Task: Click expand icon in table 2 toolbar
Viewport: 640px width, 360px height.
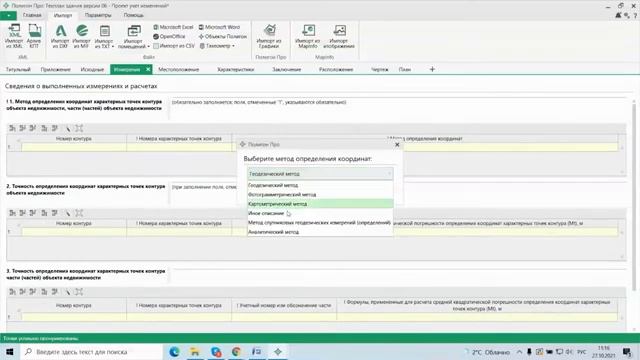Action: 79,213
